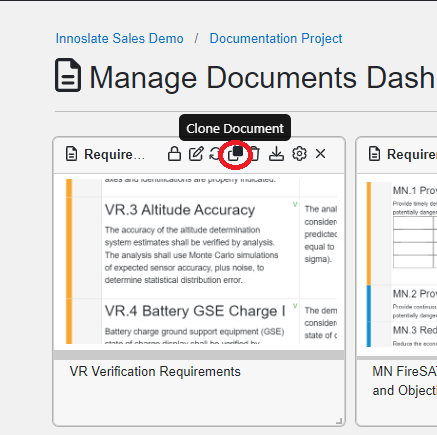Click the MN.2 entry in the second widget

click(x=415, y=294)
